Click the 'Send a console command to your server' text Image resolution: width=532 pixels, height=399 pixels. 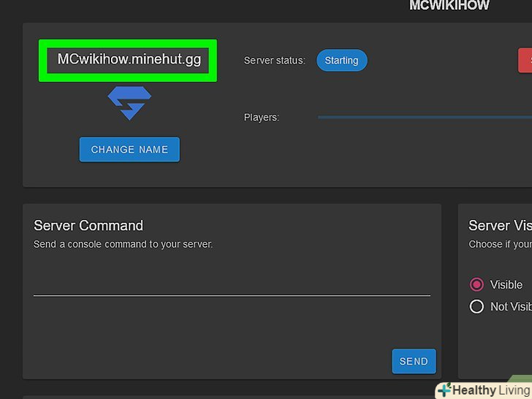tap(123, 244)
